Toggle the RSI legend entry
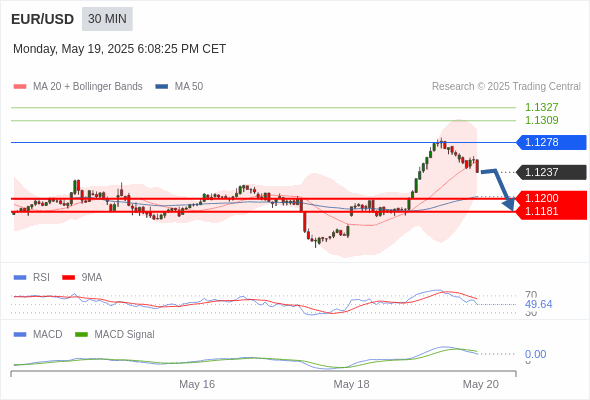The height and width of the screenshot is (400, 590). [x=32, y=277]
